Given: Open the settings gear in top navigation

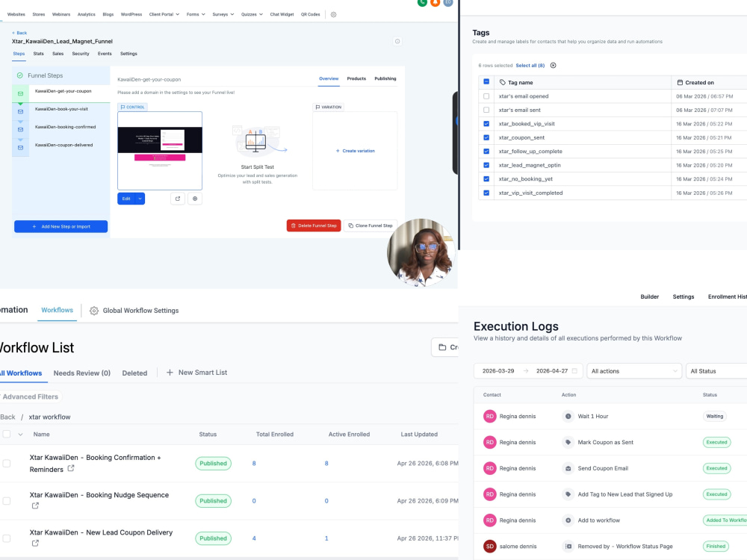Looking at the screenshot, I should [x=333, y=14].
